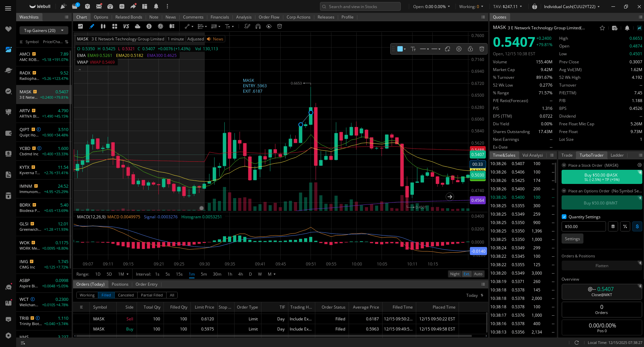
Task: Toggle the Ext. extended hours button
Action: 467,274
